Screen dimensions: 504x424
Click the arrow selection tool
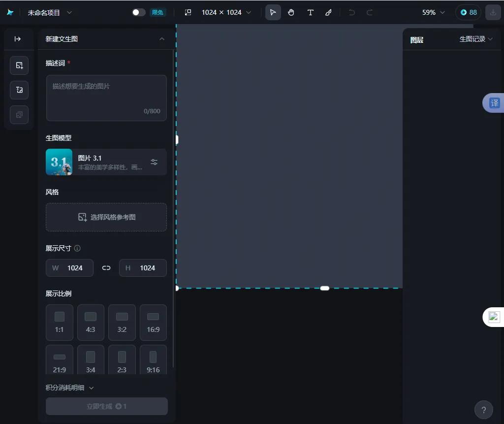click(273, 12)
